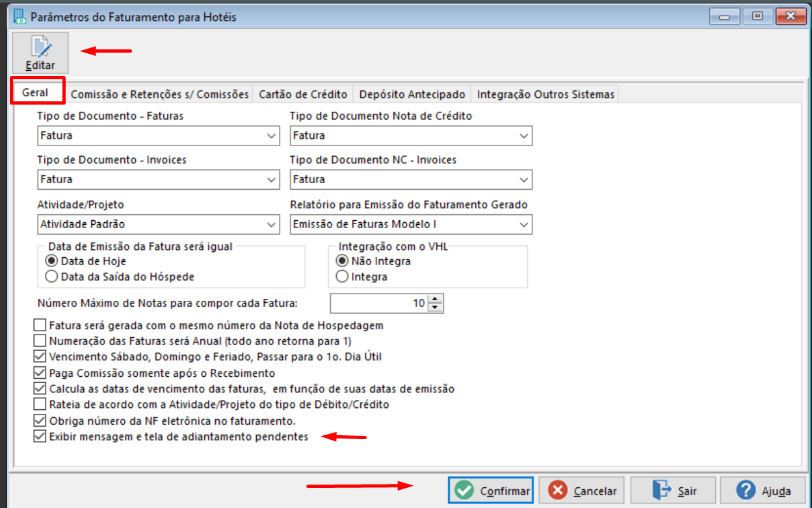
Task: Click the app icon in title bar
Action: tap(20, 16)
